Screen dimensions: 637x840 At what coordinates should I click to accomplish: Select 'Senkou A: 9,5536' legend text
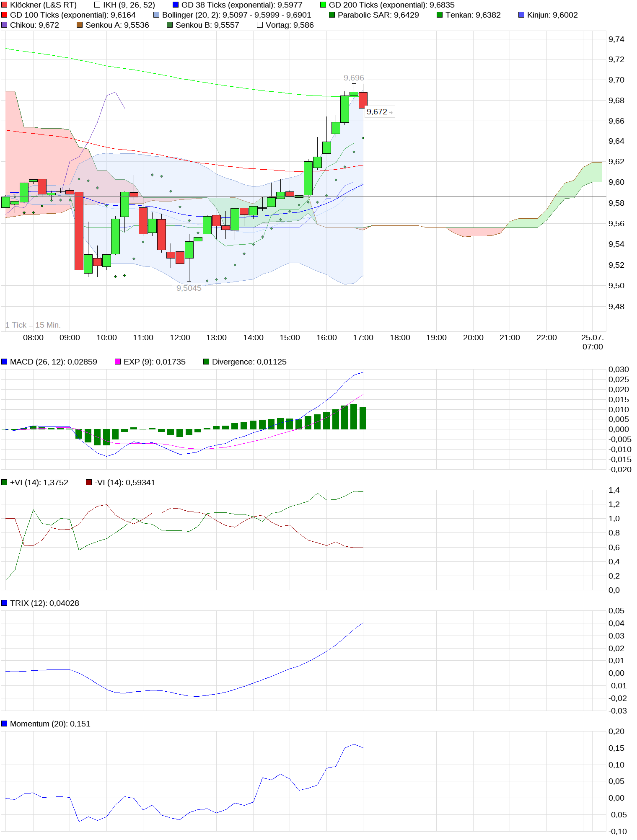point(117,25)
